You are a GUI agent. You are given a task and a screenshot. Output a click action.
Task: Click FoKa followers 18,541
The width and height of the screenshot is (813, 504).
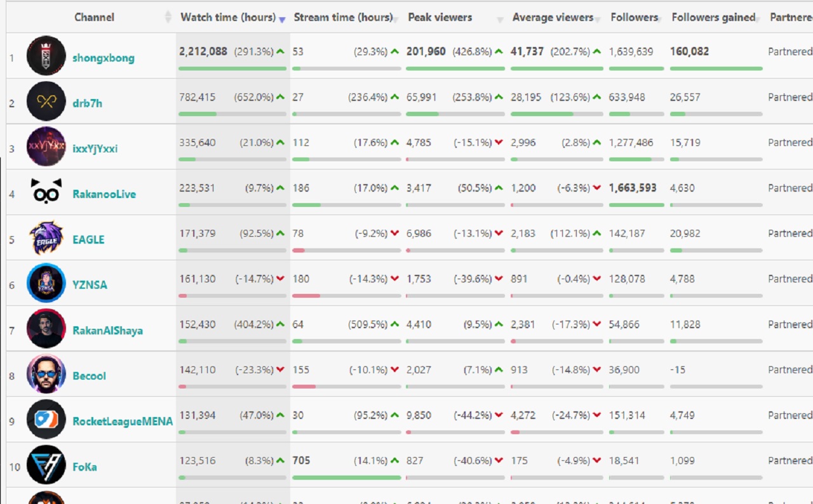point(624,461)
